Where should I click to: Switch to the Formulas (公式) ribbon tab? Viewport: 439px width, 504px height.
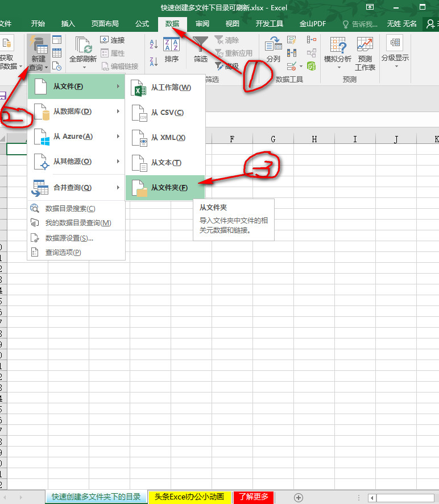click(142, 24)
